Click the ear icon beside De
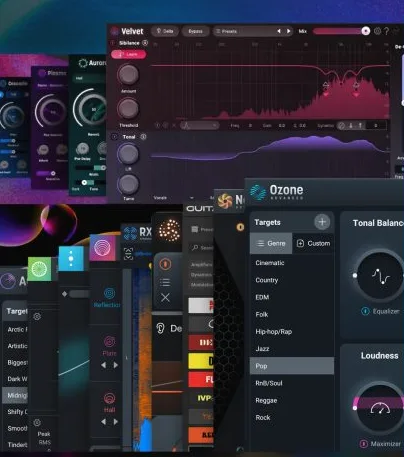This screenshot has height=457, width=404. [160, 329]
